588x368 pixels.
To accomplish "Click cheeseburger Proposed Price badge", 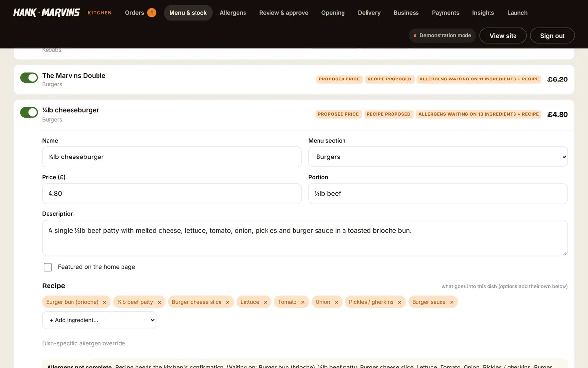I will tap(339, 114).
